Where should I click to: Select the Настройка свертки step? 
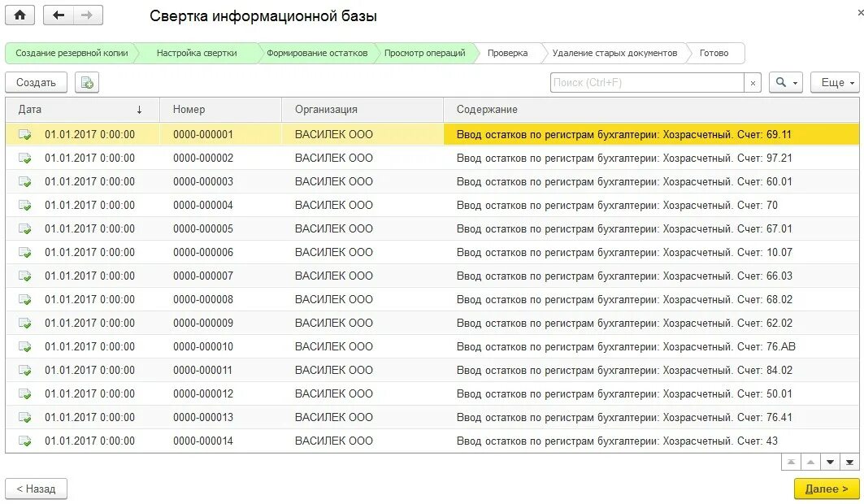coord(197,54)
